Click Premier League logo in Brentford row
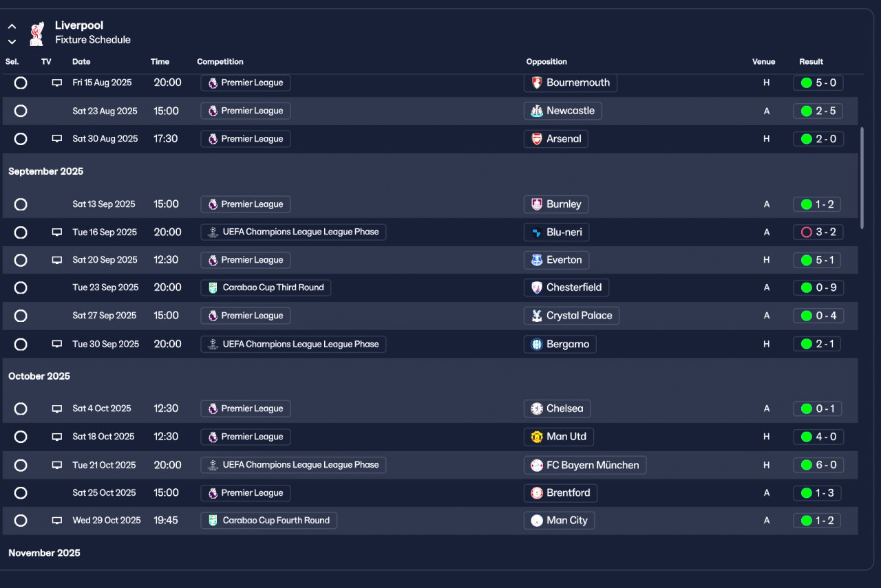 tap(213, 493)
